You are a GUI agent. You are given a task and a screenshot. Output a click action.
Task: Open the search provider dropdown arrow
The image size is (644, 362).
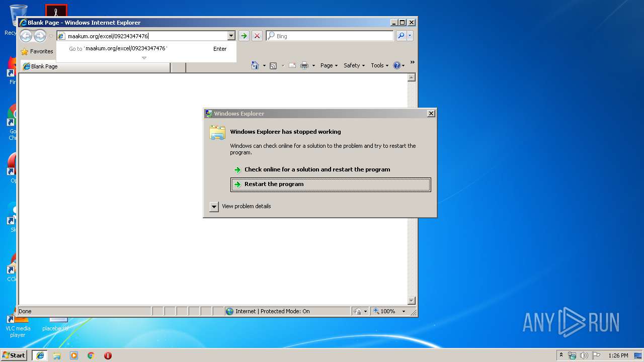[x=410, y=36]
